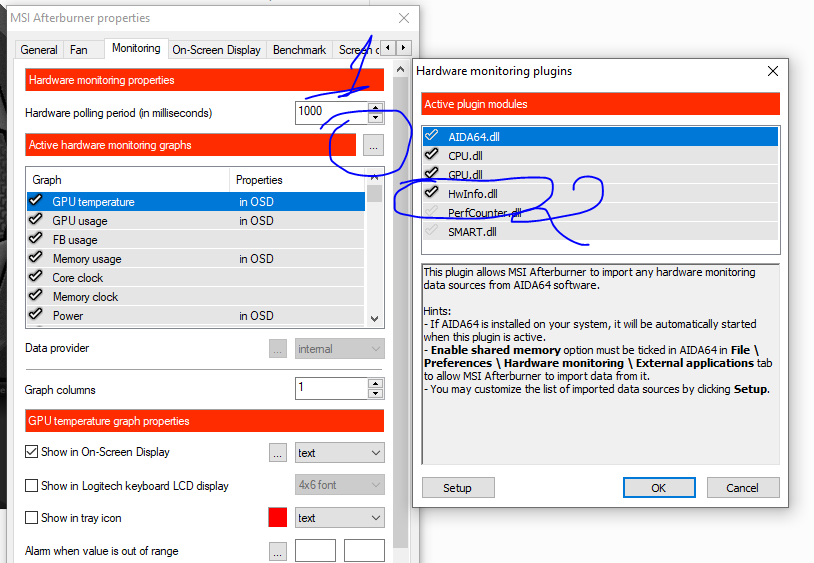Toggle the Memory usage graph checkmark

pos(36,258)
